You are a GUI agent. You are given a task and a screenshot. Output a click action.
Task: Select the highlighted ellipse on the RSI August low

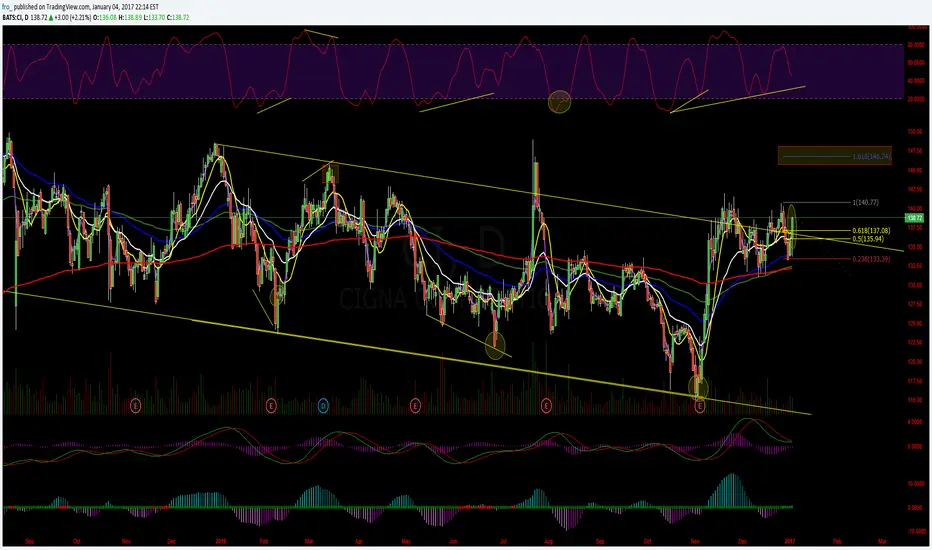click(559, 102)
